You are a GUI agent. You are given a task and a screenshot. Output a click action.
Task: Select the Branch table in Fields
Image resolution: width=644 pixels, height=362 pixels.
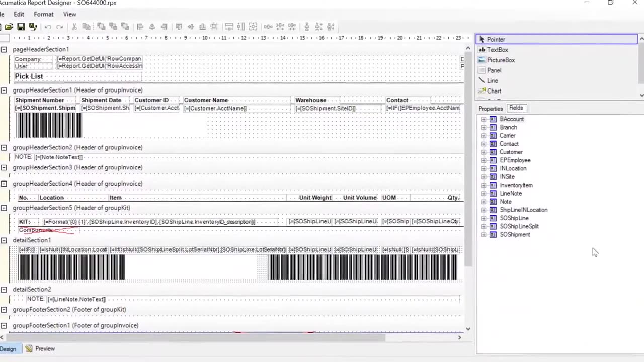pyautogui.click(x=508, y=127)
